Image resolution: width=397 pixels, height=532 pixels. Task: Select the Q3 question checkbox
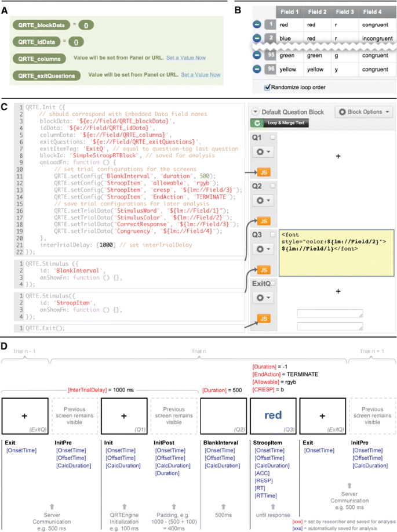[272, 234]
